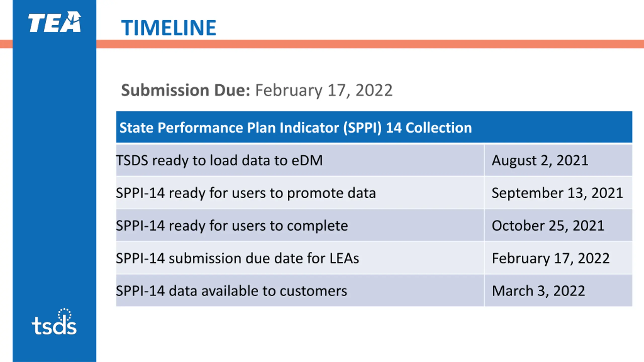Select SPPI-14 ready for users to promote data
This screenshot has height=362, width=644.
(246, 193)
